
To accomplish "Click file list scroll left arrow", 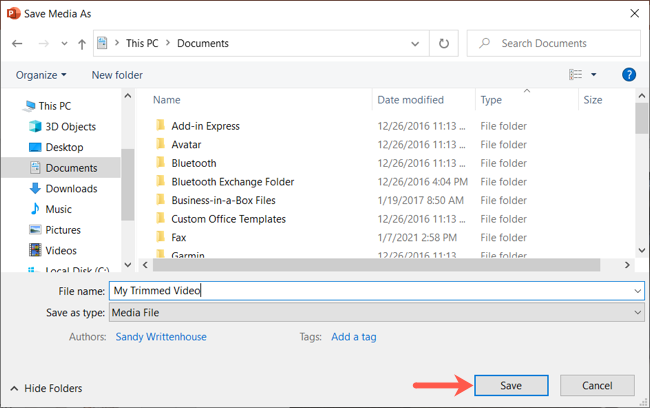I will tap(145, 265).
